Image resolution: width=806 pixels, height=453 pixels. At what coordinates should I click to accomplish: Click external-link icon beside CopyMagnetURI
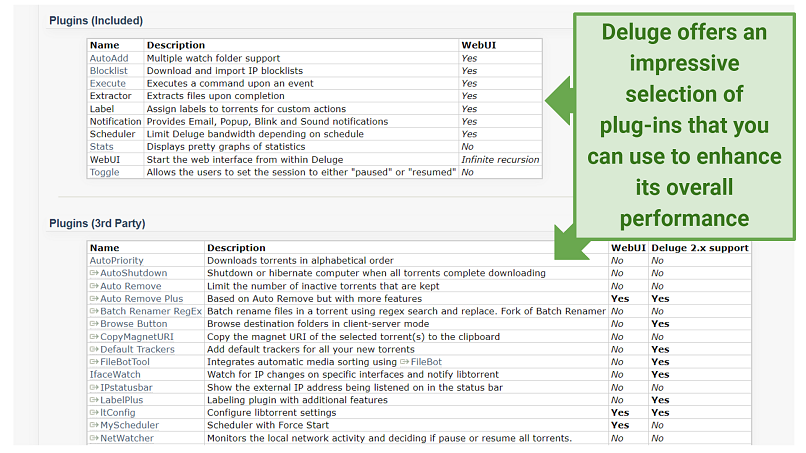click(x=94, y=337)
